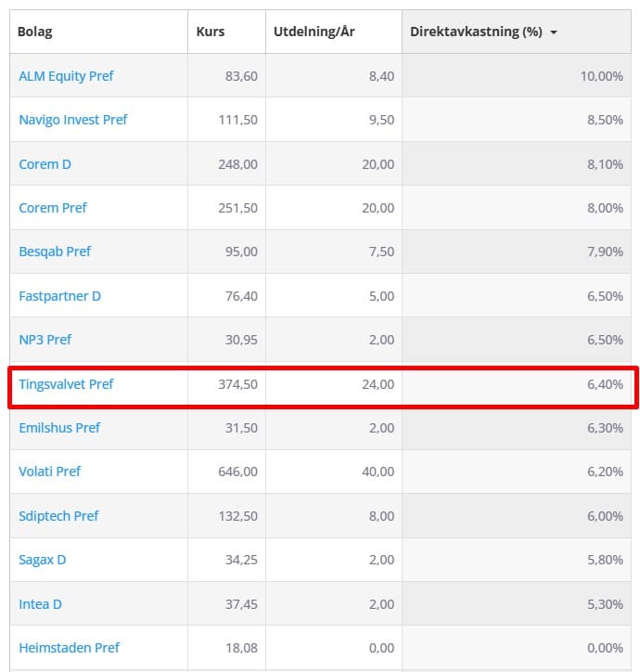Viewport: 640px width, 672px height.
Task: Click the sort arrow beside Direktavkastning (%)
Action: pyautogui.click(x=554, y=32)
